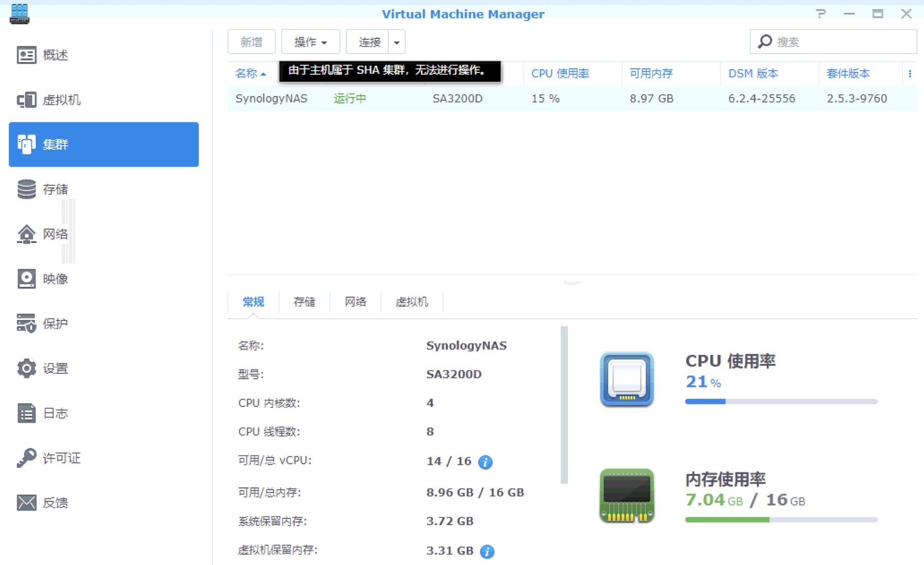
Task: Sort by 可用内存 column header
Action: (x=651, y=74)
